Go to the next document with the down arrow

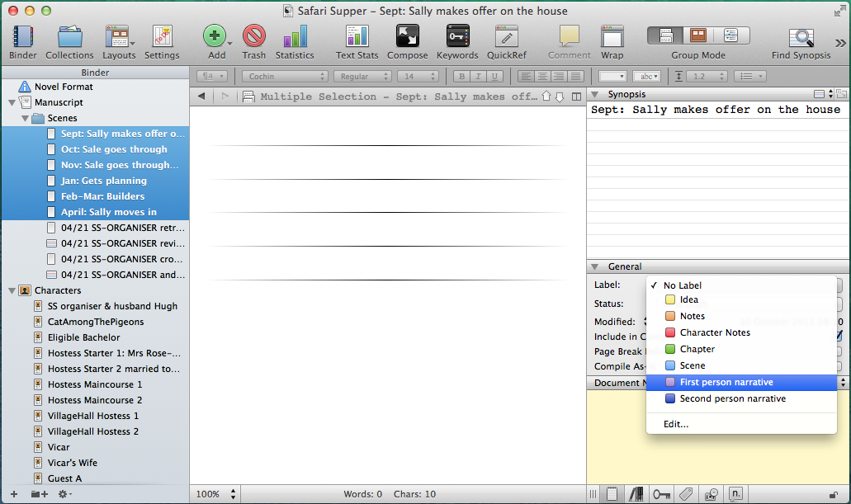tap(560, 97)
